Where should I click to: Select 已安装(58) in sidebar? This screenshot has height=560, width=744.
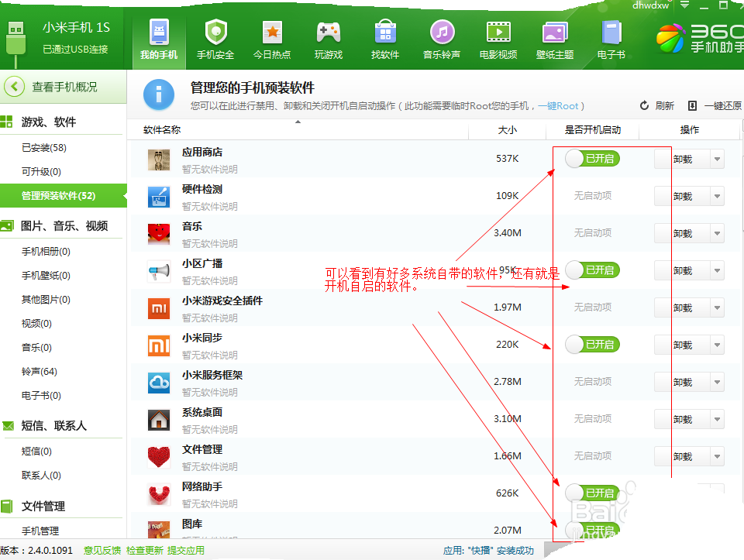pos(43,147)
